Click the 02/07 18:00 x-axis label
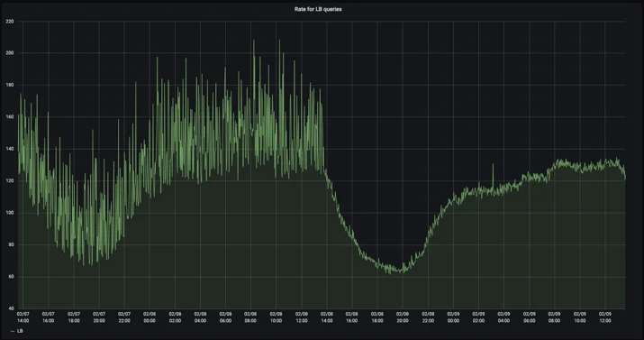This screenshot has width=644, height=340. 74,317
